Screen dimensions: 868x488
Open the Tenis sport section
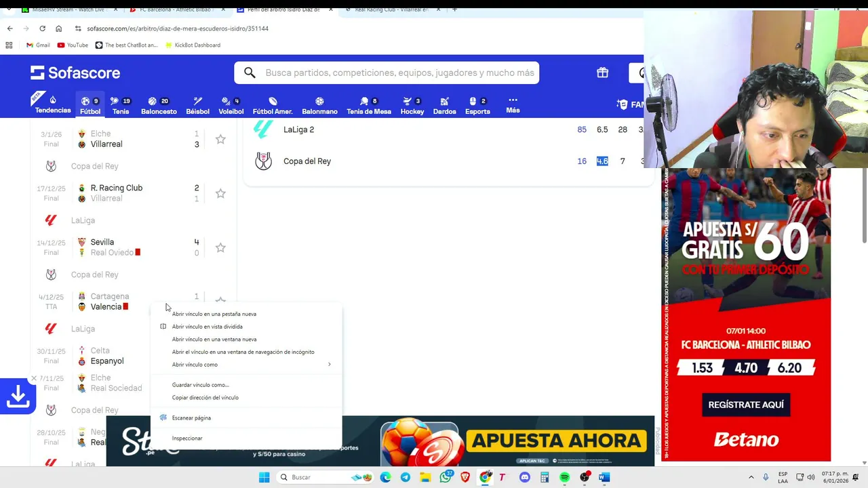click(121, 104)
